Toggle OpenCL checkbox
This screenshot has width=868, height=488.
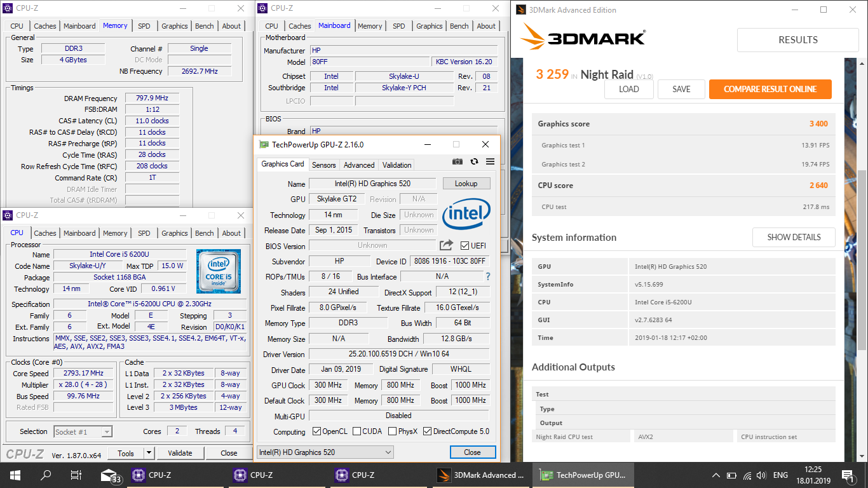316,431
